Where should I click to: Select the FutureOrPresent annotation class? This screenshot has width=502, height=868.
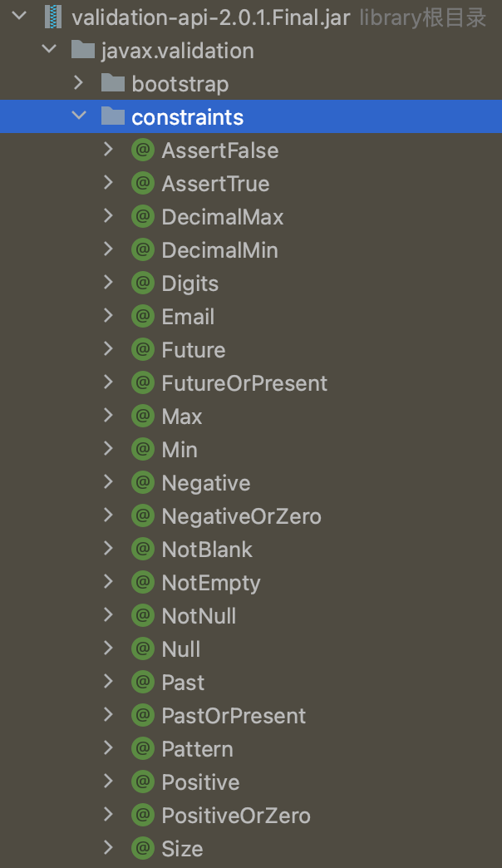[x=244, y=383]
